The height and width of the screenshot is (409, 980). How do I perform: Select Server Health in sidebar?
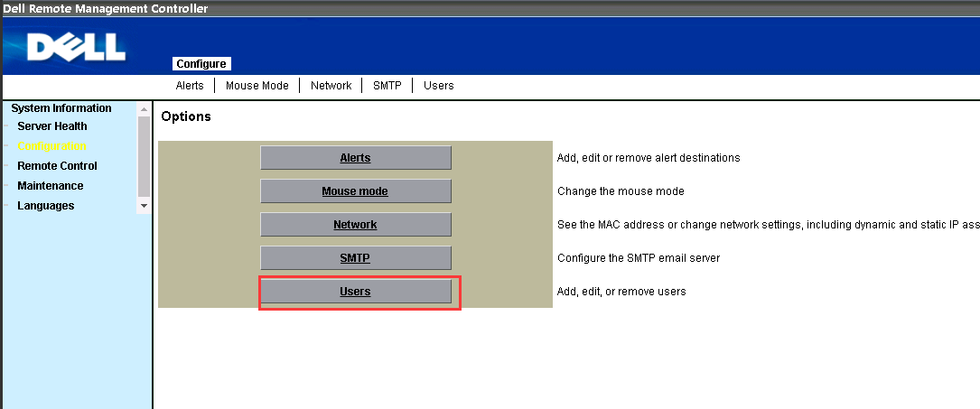pyautogui.click(x=52, y=126)
